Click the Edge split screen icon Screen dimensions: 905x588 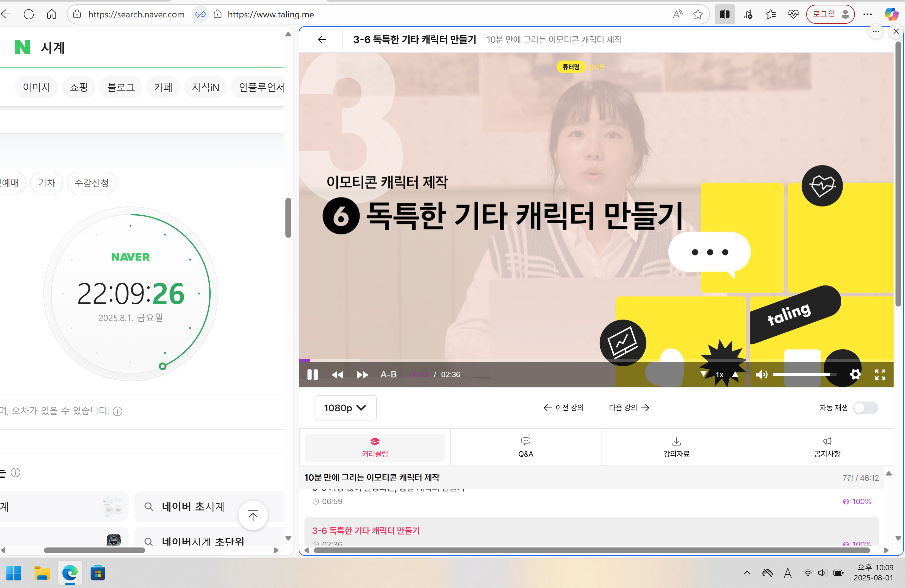(x=725, y=14)
